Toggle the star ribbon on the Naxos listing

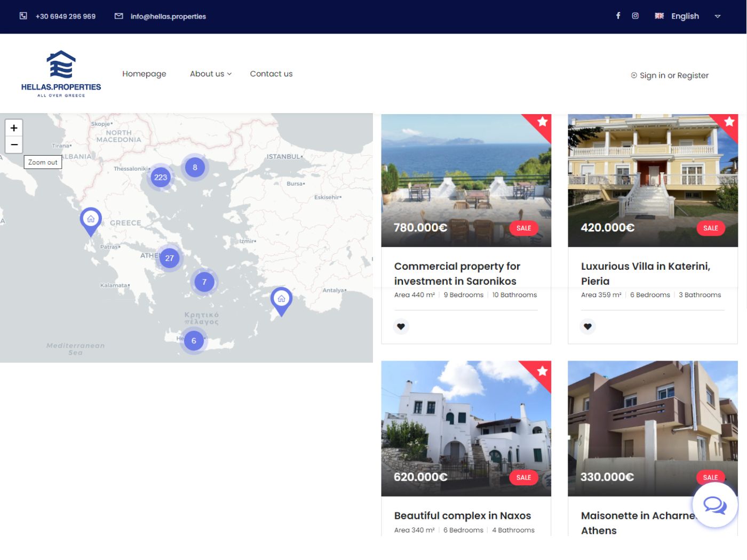[543, 371]
